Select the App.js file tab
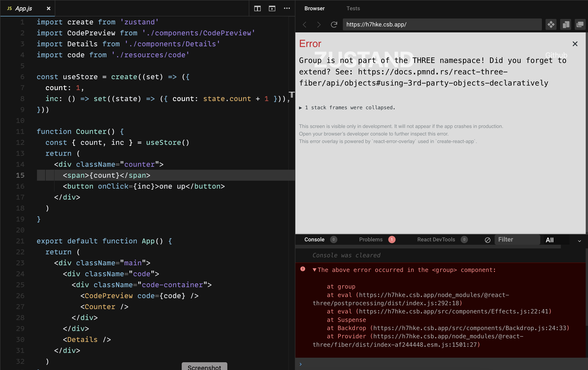This screenshot has width=588, height=370. click(28, 8)
